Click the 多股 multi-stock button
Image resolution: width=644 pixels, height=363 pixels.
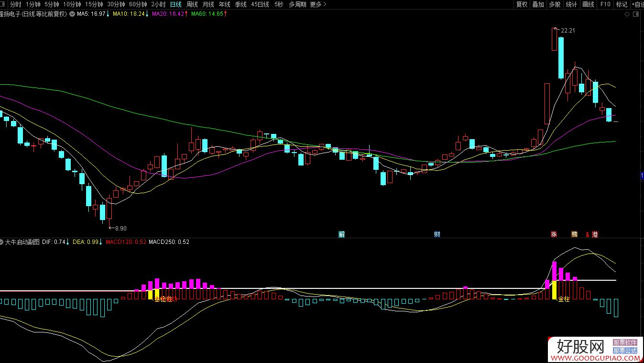click(x=555, y=4)
